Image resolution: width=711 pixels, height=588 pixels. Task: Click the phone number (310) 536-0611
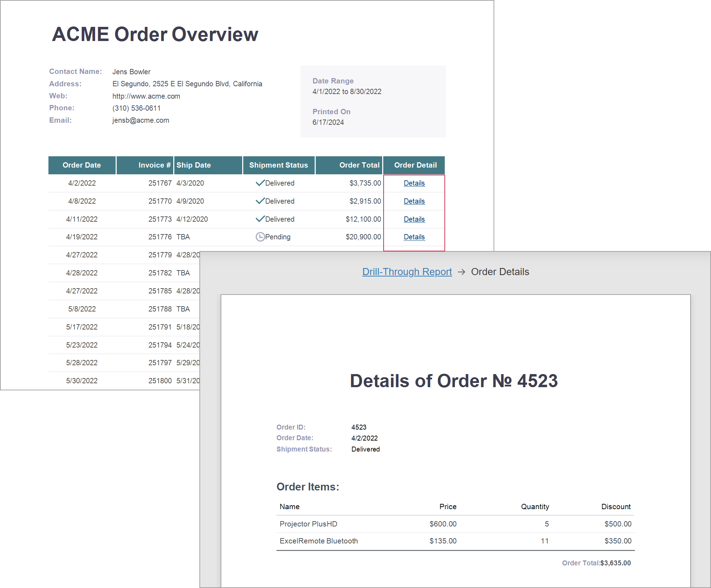136,108
